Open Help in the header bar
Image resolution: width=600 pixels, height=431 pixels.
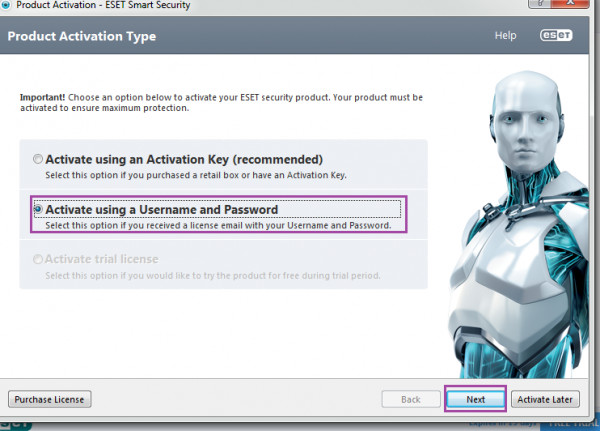(x=505, y=36)
